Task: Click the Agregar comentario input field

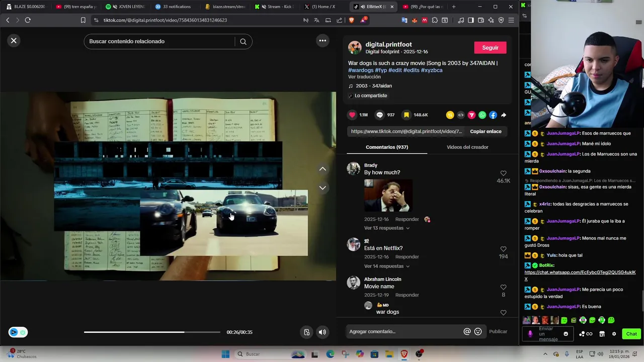Action: click(405, 331)
